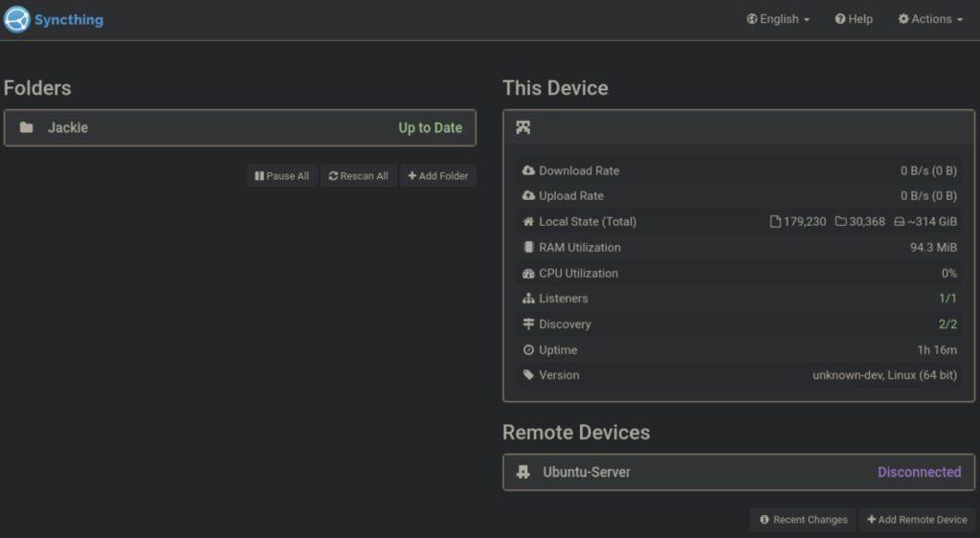Image resolution: width=980 pixels, height=538 pixels.
Task: Click the Version tag icon
Action: pos(528,375)
